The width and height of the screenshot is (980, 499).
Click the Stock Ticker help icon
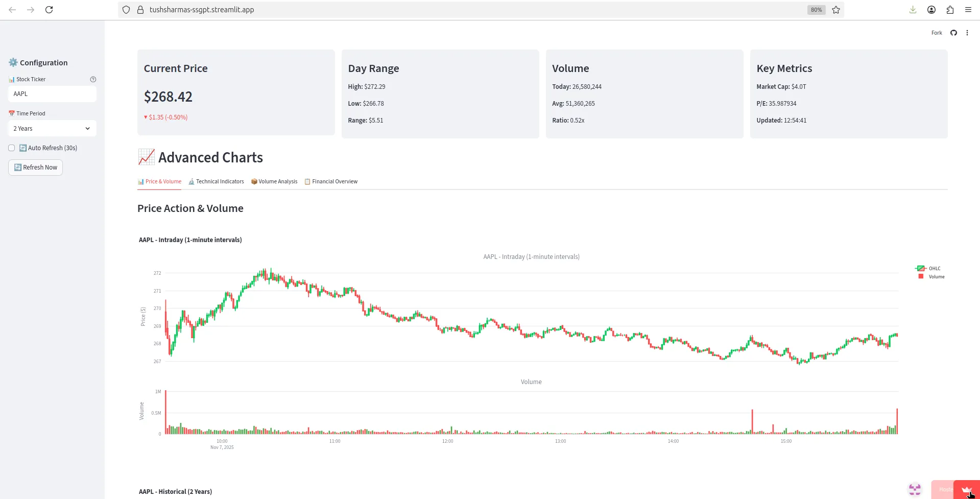[93, 79]
